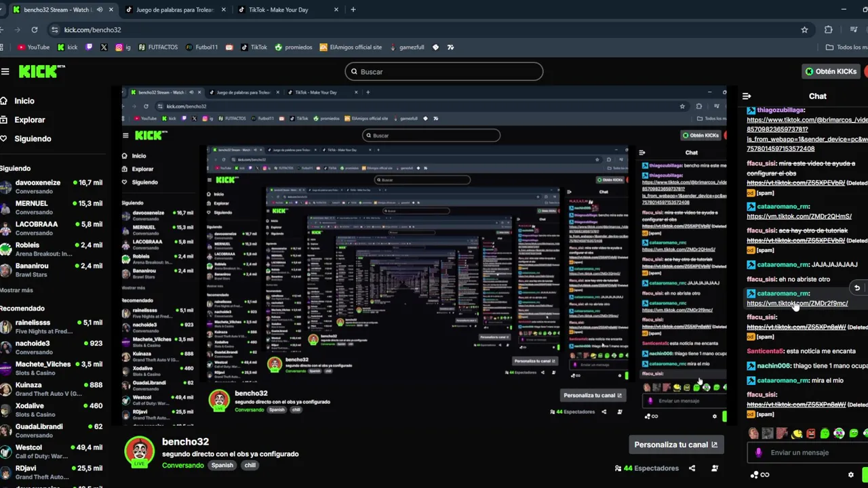Open cataaromano_rm's ZMDr2QHmS TikTok link
The image size is (868, 488).
click(x=799, y=216)
